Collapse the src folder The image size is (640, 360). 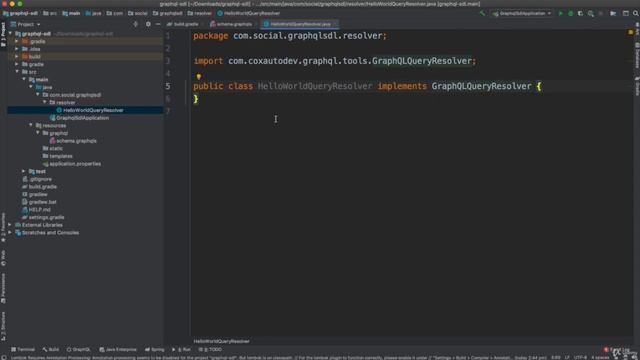[17, 72]
